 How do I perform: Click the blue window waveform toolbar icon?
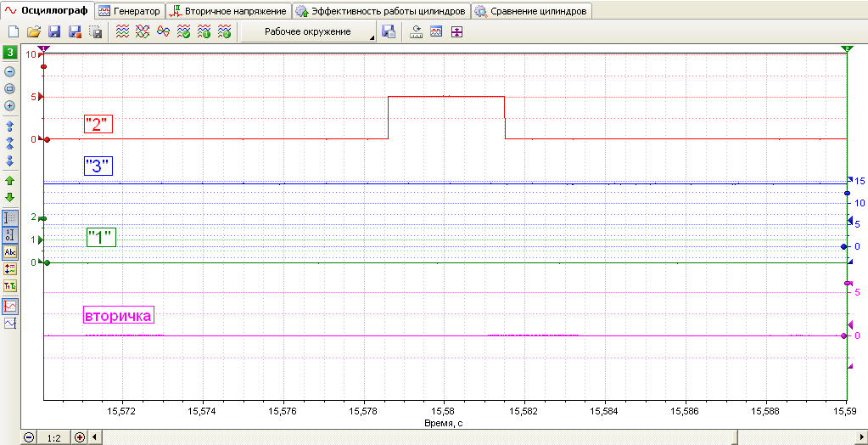pyautogui.click(x=436, y=31)
